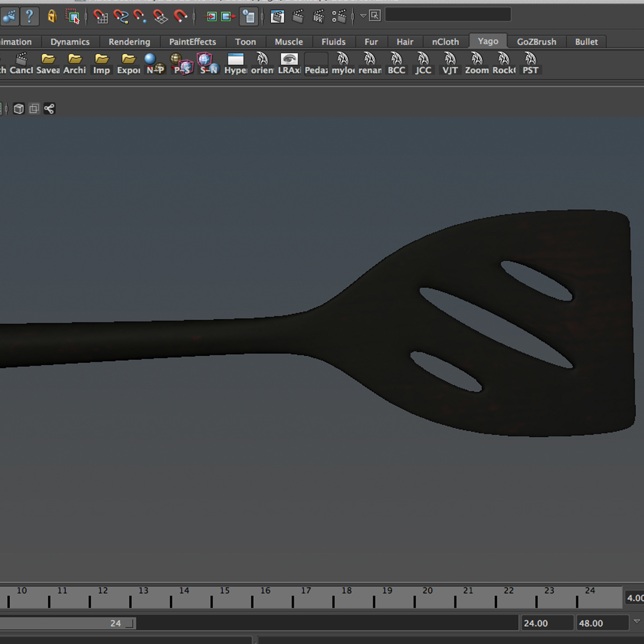The image size is (644, 644).
Task: Open the Render View window icon
Action: (x=277, y=17)
